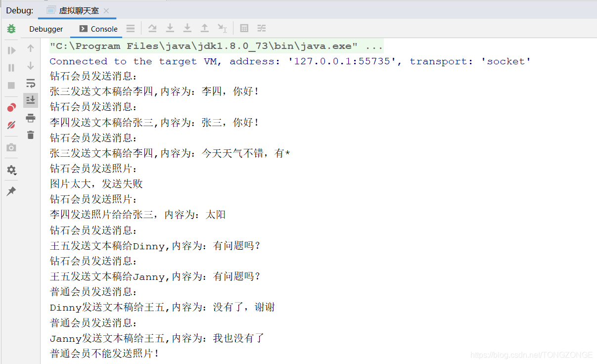The width and height of the screenshot is (597, 364).
Task: Click line '张三发送文本稿给李四,内容为：李四，你好!'
Action: click(154, 91)
